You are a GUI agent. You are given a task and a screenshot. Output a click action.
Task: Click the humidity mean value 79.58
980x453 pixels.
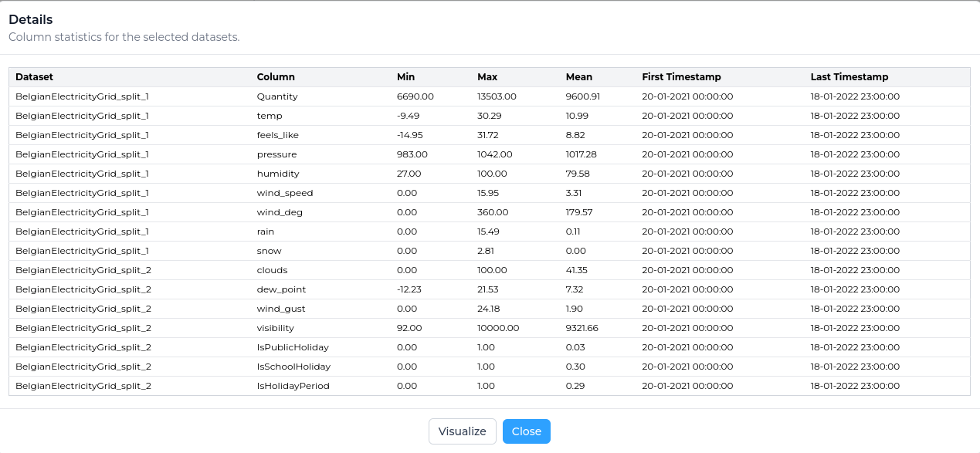pos(578,174)
